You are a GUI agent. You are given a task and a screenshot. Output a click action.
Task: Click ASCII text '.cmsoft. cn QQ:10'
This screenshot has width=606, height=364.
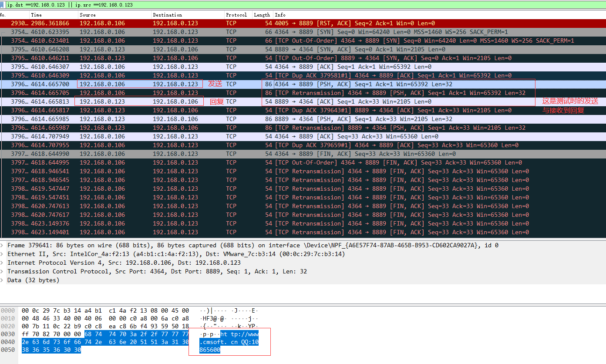coord(229,342)
